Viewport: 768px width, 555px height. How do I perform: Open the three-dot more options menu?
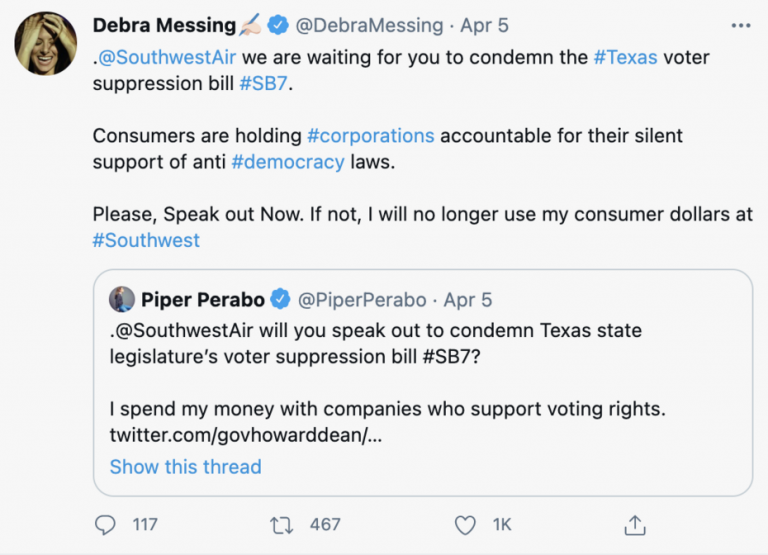pyautogui.click(x=740, y=25)
